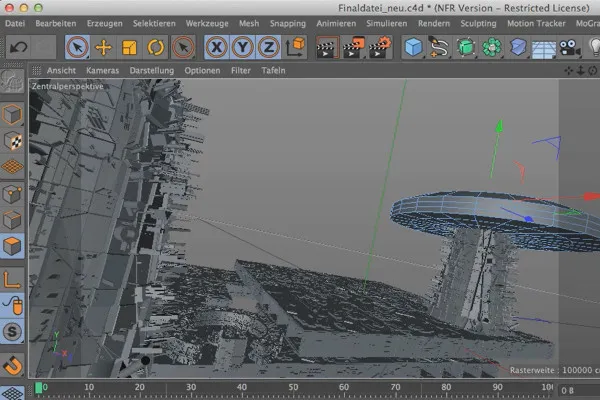
Task: Open the Simulieren menu
Action: (387, 23)
